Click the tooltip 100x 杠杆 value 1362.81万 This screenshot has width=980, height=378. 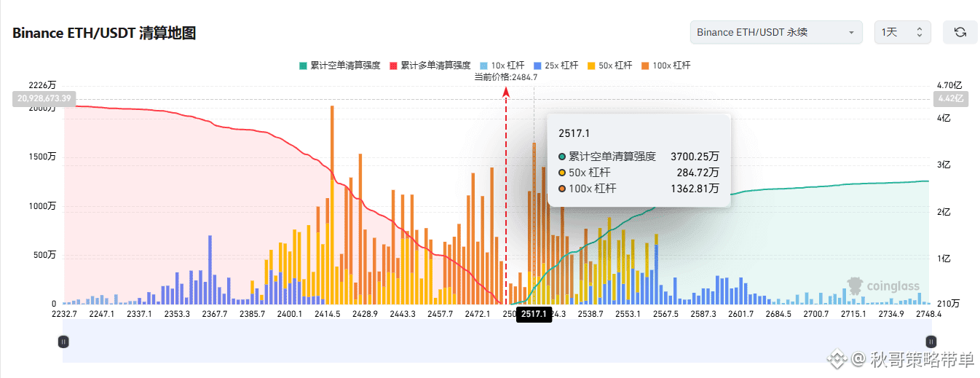(x=695, y=189)
